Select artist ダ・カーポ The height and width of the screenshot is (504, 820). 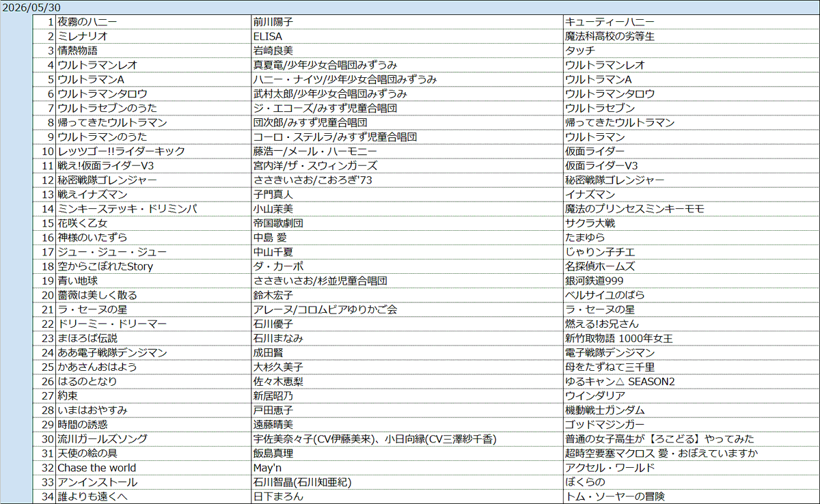tap(278, 266)
